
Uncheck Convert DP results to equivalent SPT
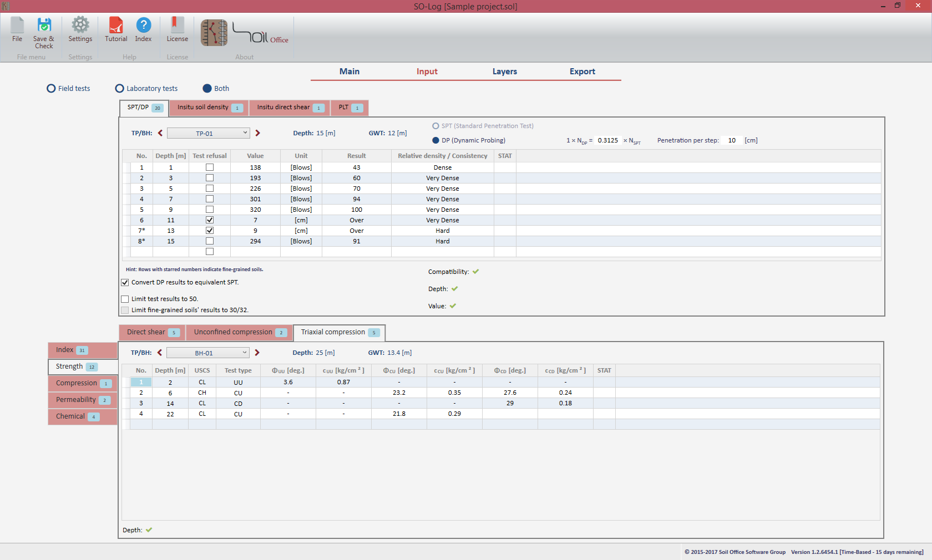tap(125, 283)
